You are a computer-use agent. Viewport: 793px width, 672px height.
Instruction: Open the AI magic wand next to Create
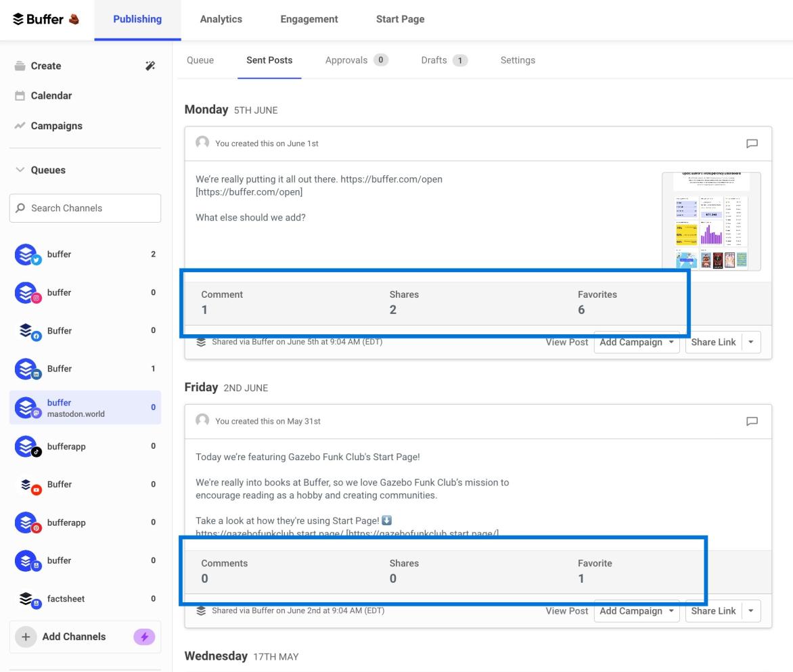coord(150,66)
